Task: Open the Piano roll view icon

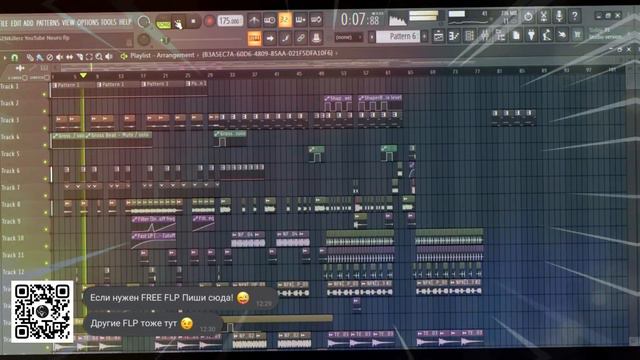Action: pyautogui.click(x=454, y=36)
